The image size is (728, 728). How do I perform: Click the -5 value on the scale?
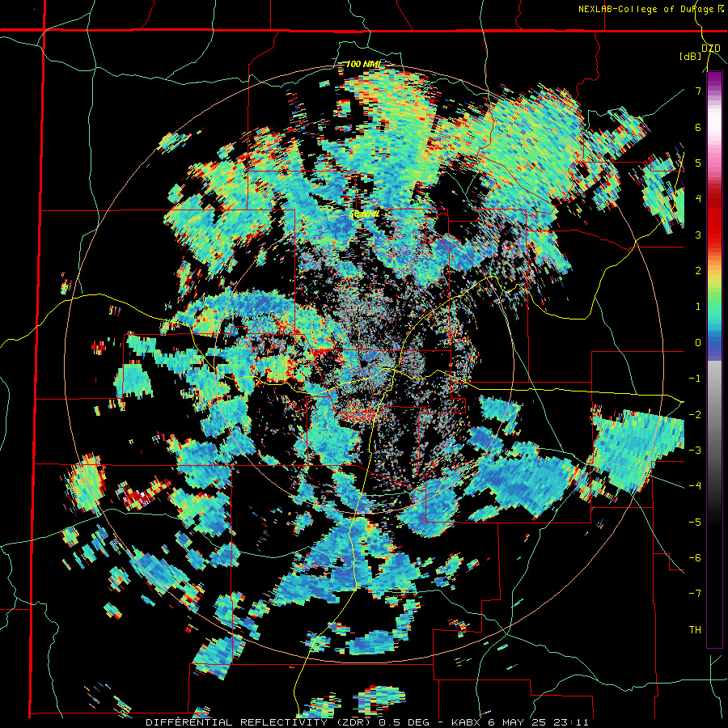(695, 522)
